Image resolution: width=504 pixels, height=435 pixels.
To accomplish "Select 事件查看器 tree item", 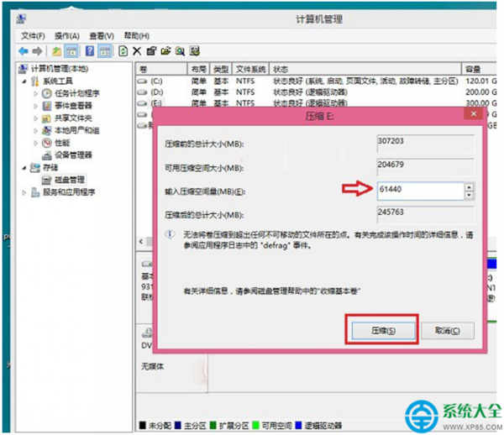I will pyautogui.click(x=73, y=106).
